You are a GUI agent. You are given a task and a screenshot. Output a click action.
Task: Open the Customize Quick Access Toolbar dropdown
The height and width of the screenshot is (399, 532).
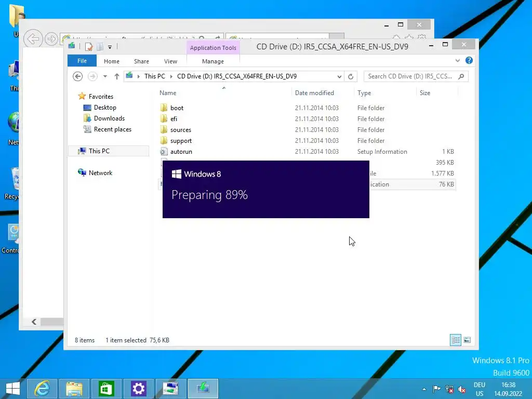click(110, 47)
